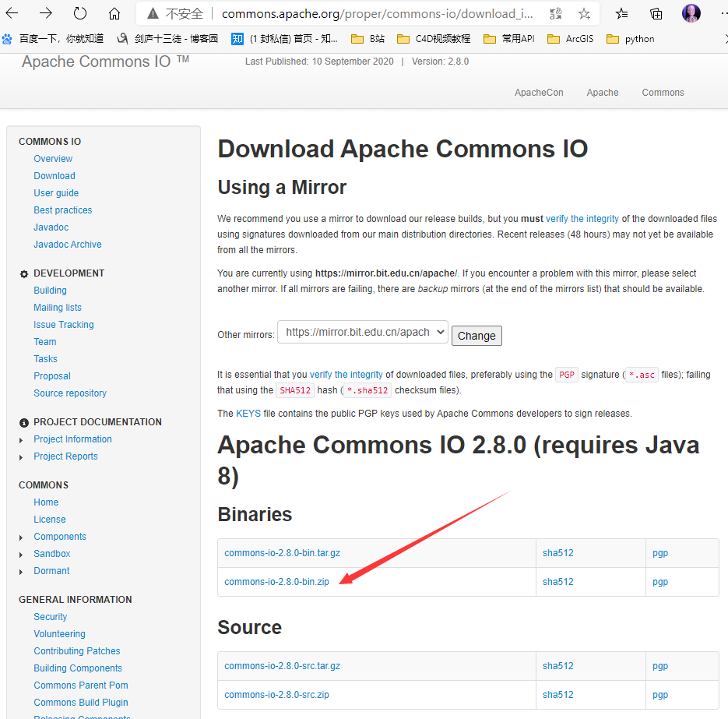Expand the Project Information tree arrow

(x=22, y=440)
